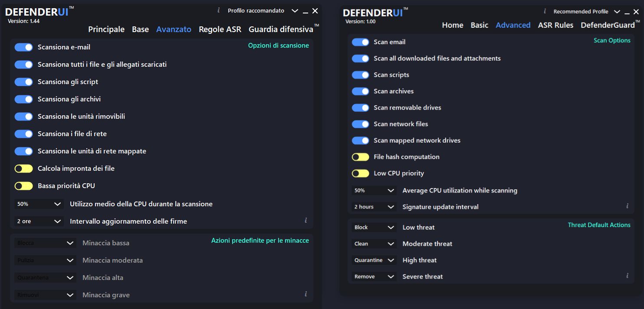Open Minaccia bassa Blocca dropdown
Viewport: 644px width, 309px height.
[x=45, y=243]
